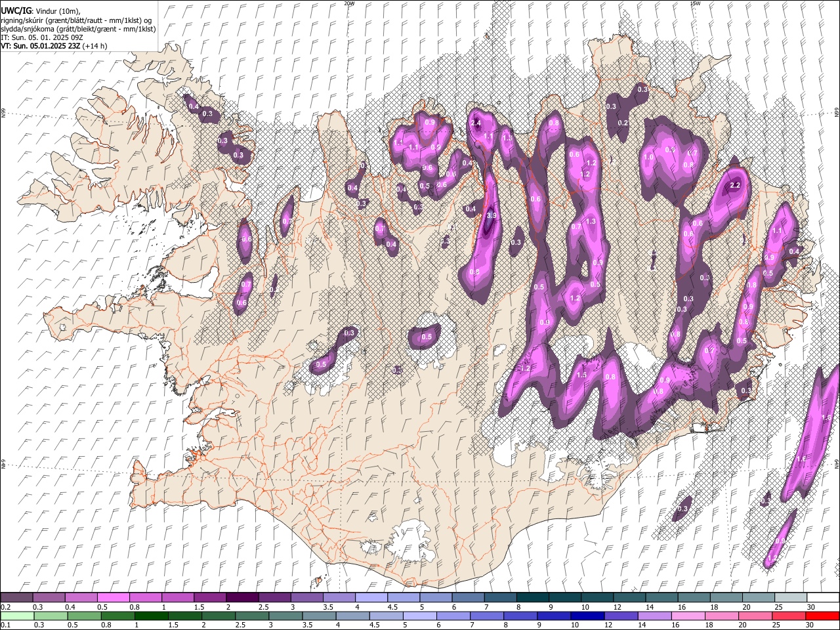
Task: Select the pale grey 25 swatch in upper legend
Action: (790, 597)
